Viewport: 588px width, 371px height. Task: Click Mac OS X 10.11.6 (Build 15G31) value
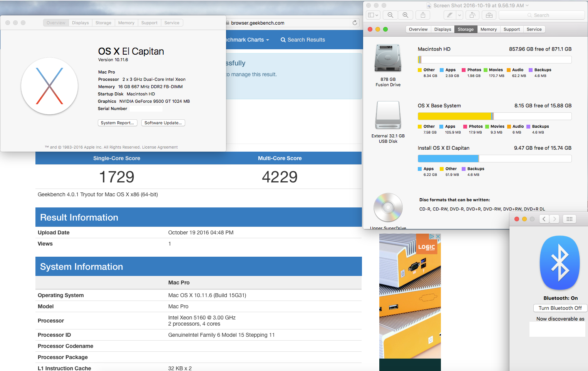tap(207, 295)
